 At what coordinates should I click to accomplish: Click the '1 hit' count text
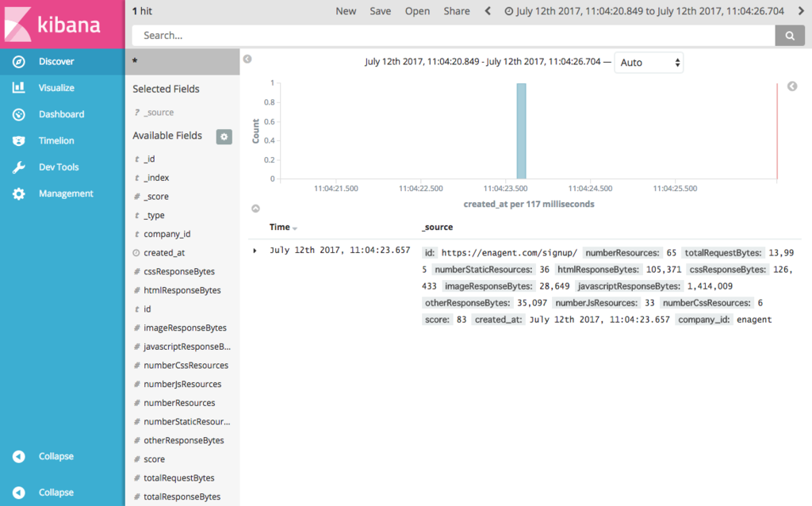[142, 11]
